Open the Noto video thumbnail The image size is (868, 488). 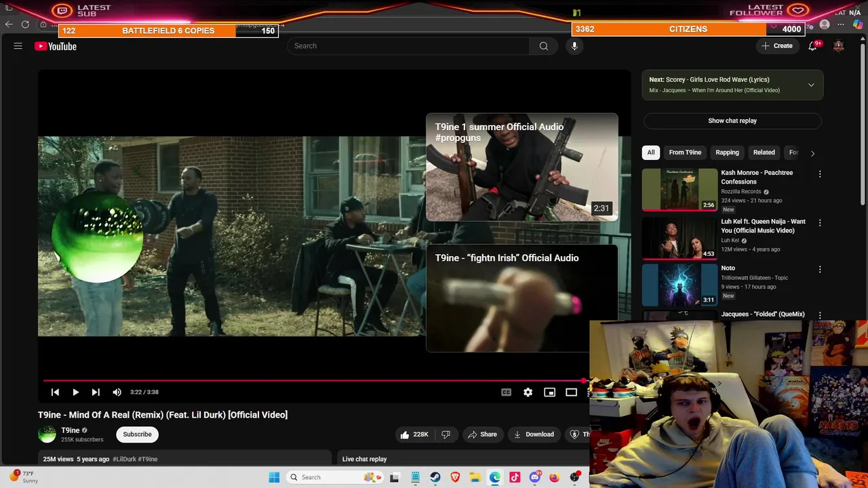[679, 285]
